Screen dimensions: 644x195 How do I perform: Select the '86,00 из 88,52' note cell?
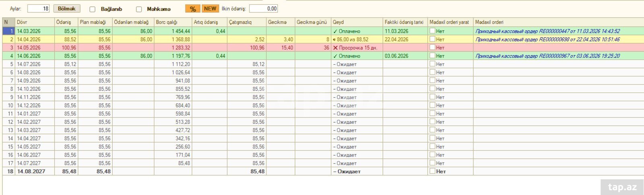pyautogui.click(x=357, y=39)
